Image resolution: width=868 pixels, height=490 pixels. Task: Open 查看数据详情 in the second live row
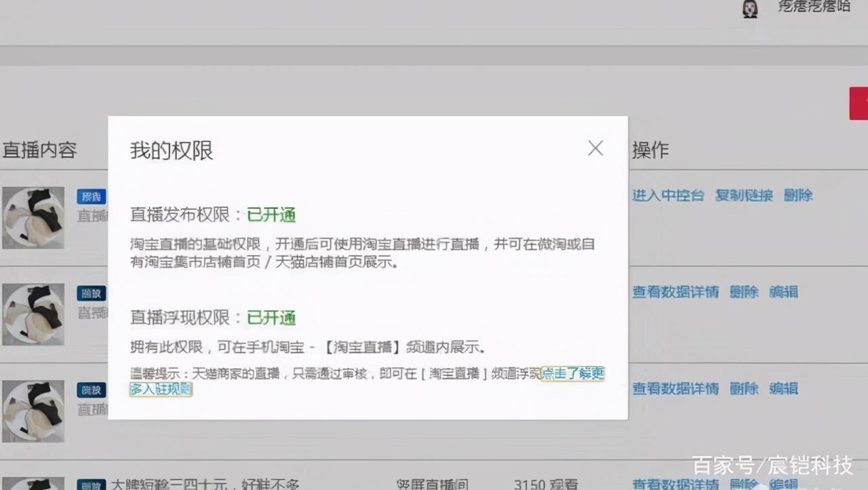pyautogui.click(x=675, y=292)
